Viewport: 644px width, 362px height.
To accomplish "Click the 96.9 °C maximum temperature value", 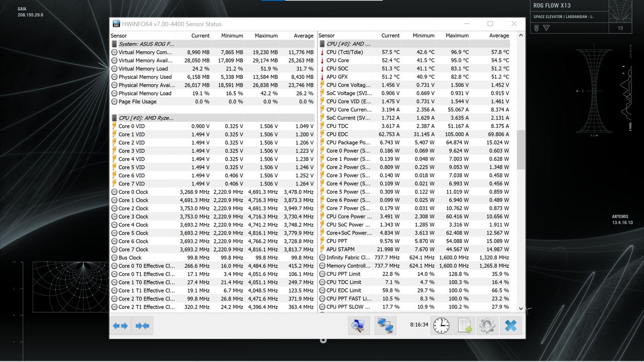I will (459, 52).
